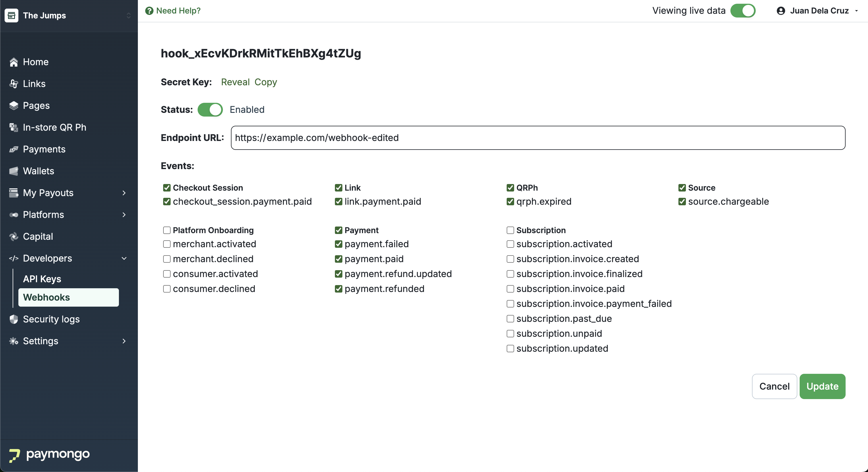The height and width of the screenshot is (472, 868).
Task: Check the Platform Onboarding group checkbox
Action: [x=167, y=231]
